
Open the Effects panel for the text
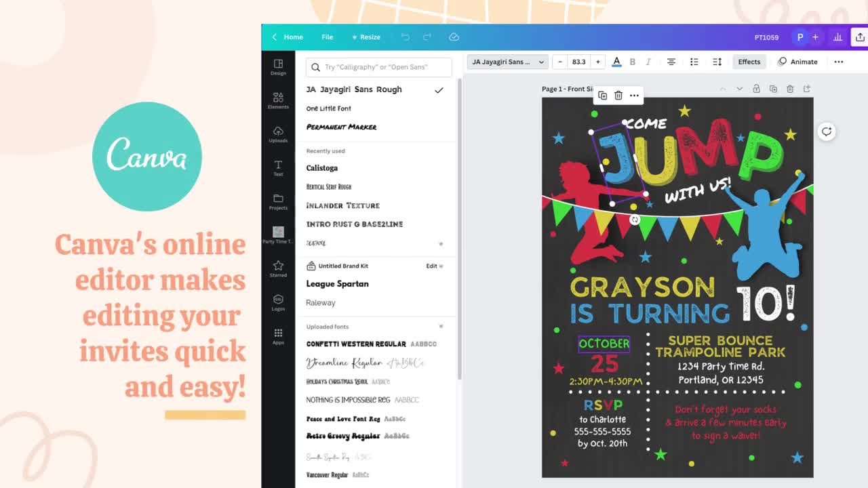[749, 62]
